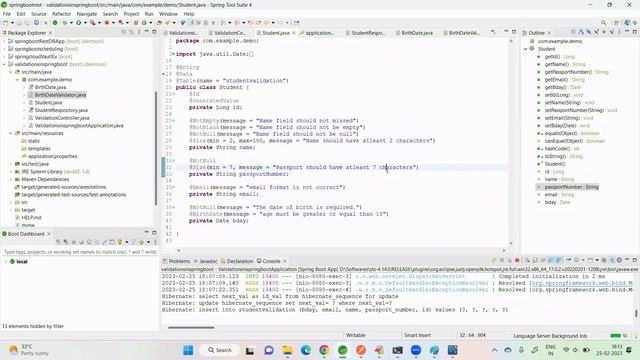Close the Console tab
The image size is (640, 360).
click(x=285, y=261)
